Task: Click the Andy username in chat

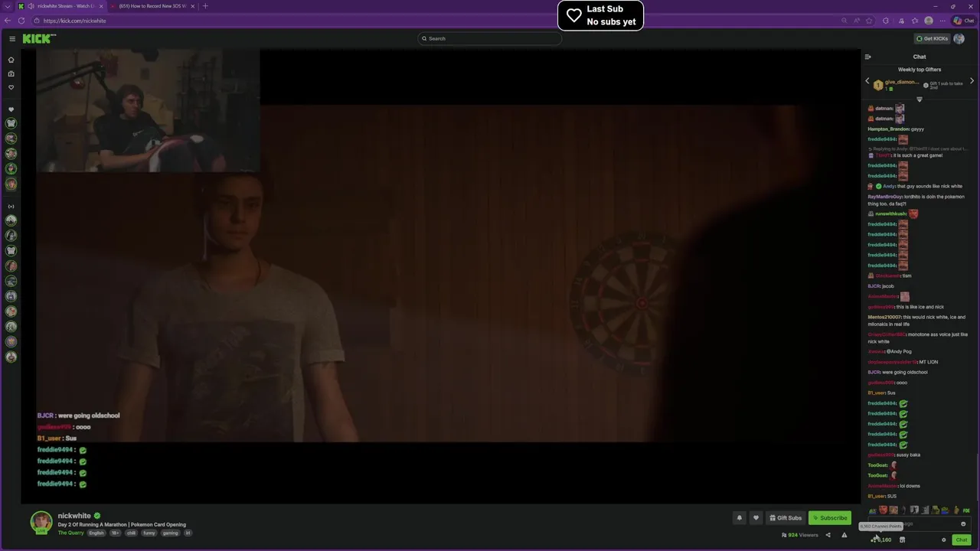Action: [x=889, y=186]
